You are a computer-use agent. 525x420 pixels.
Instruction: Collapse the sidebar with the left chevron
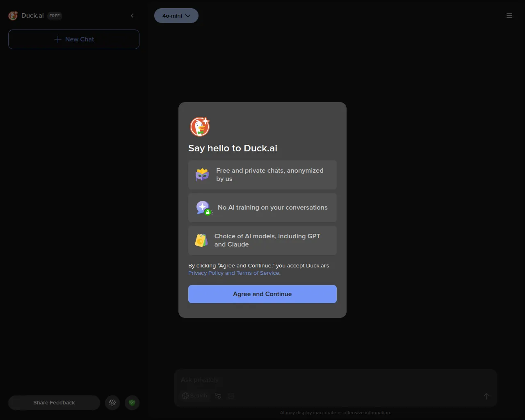[x=132, y=16]
